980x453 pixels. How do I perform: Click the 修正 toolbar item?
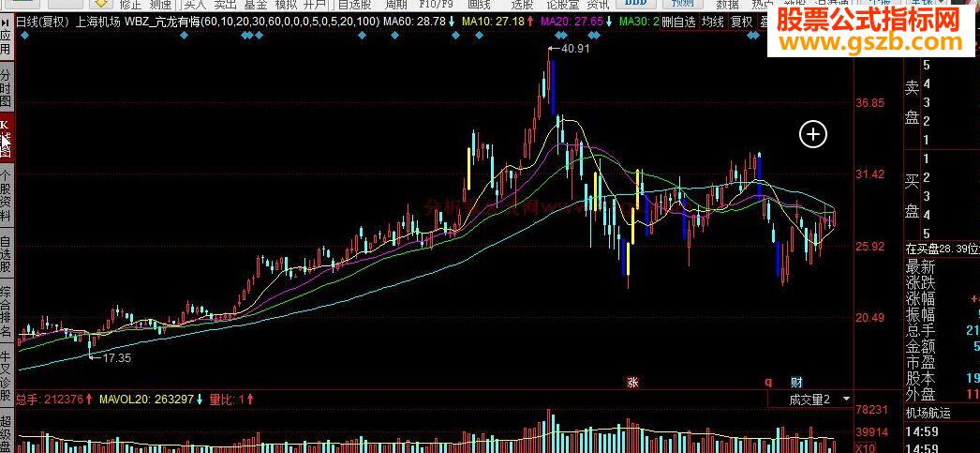pos(130,5)
